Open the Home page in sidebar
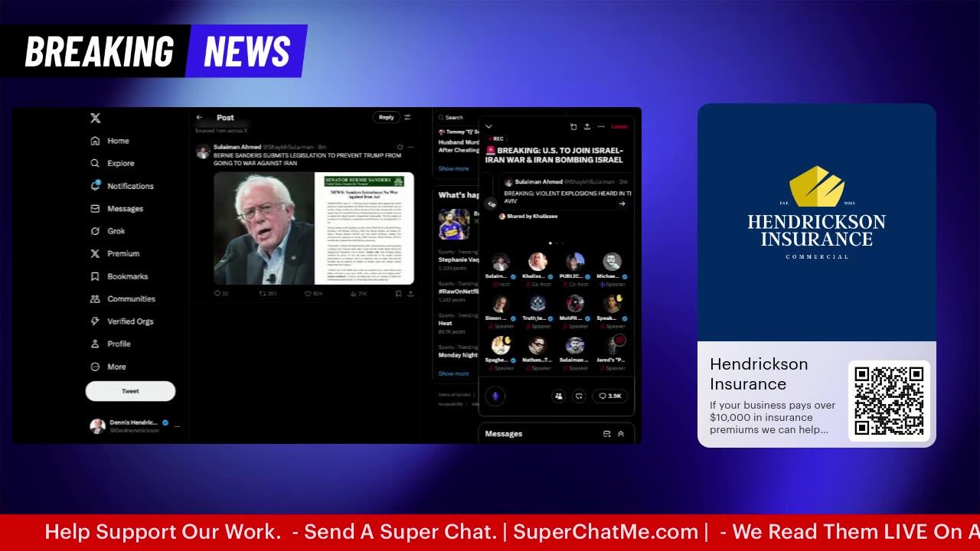 click(110, 141)
